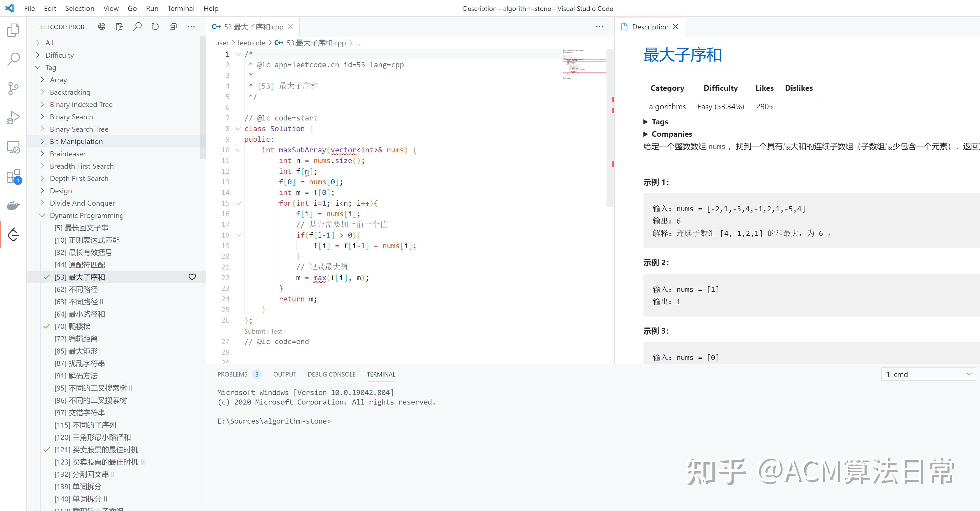Select the LeetCode icon in the activity bar
The width and height of the screenshot is (980, 511).
[13, 234]
